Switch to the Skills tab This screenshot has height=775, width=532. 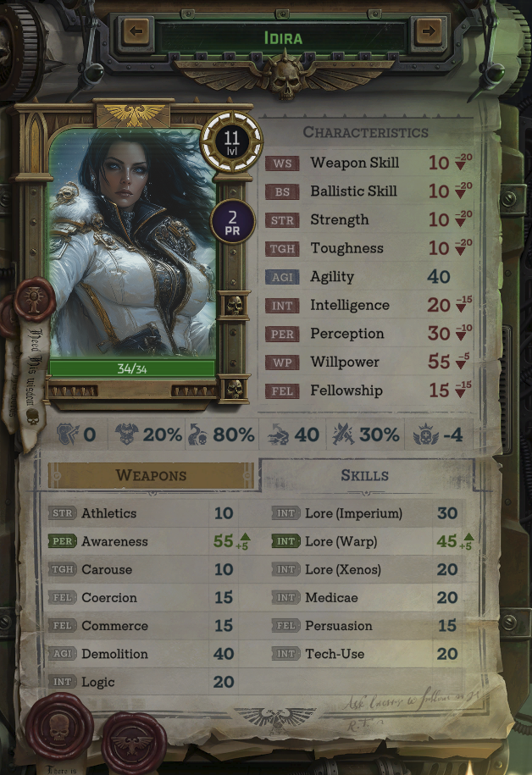coord(365,475)
